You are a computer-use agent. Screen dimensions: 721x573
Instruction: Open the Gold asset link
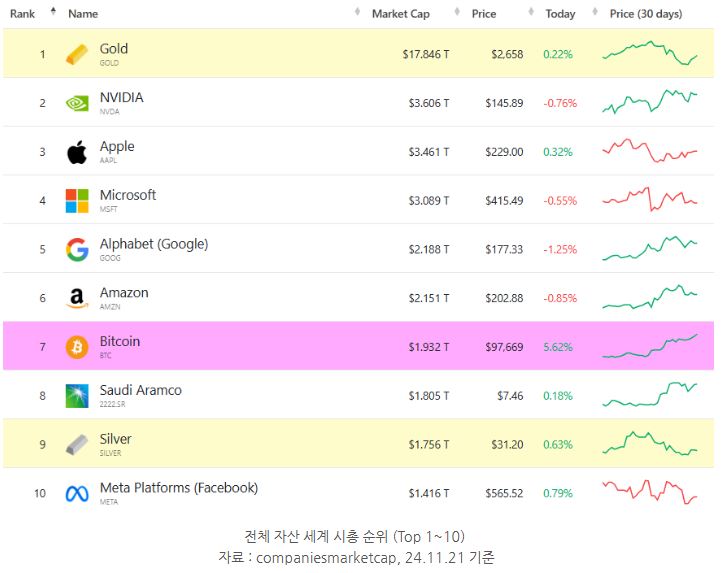114,48
